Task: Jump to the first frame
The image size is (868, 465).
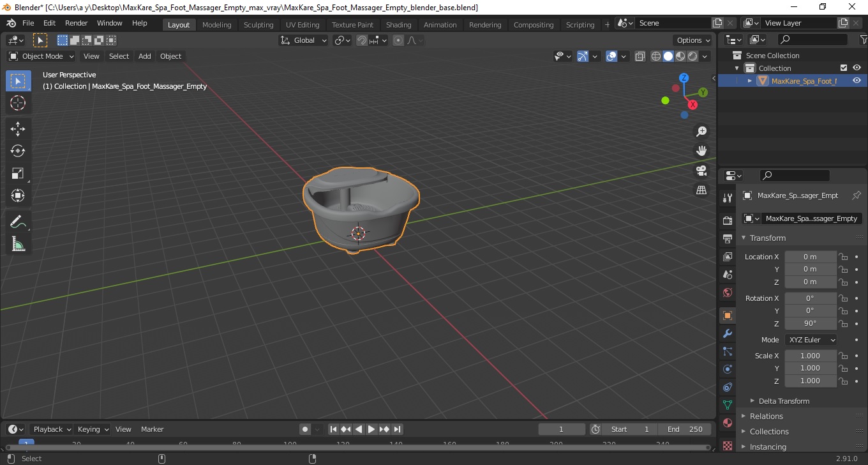Action: [x=333, y=429]
